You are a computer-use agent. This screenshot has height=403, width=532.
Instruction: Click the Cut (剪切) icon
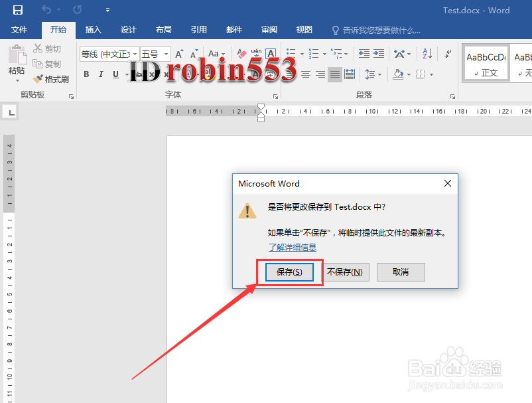[38, 48]
